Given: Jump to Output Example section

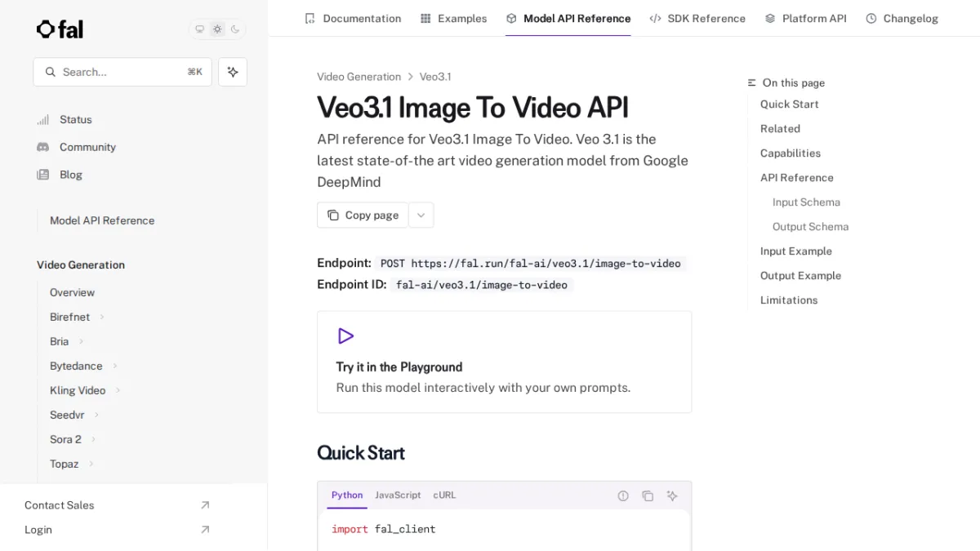Looking at the screenshot, I should (x=800, y=276).
